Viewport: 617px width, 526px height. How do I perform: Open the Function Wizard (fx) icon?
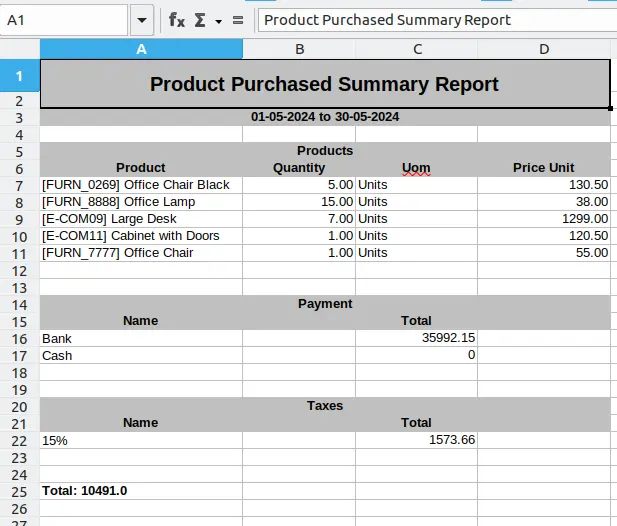(176, 20)
